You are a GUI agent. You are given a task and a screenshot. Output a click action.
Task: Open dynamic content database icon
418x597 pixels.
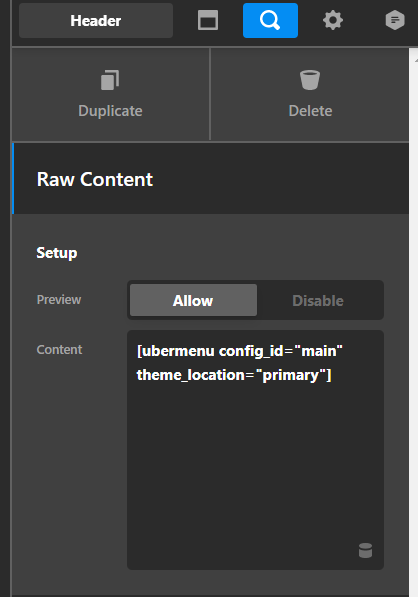point(365,551)
